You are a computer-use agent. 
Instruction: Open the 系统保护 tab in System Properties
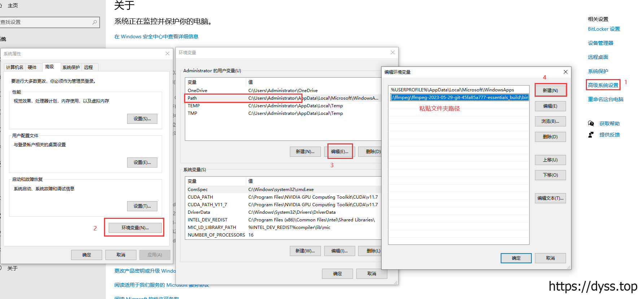(71, 68)
